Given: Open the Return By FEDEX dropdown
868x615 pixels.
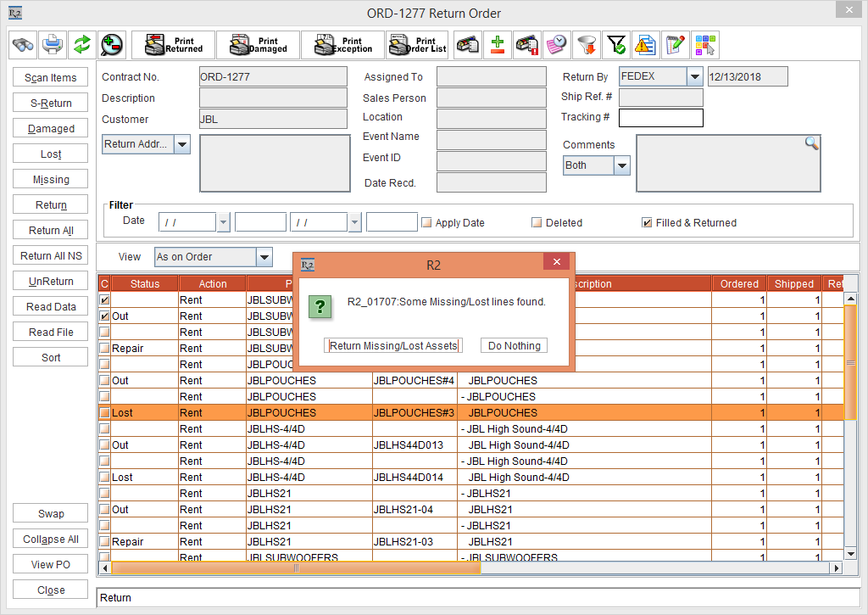Looking at the screenshot, I should [x=694, y=77].
